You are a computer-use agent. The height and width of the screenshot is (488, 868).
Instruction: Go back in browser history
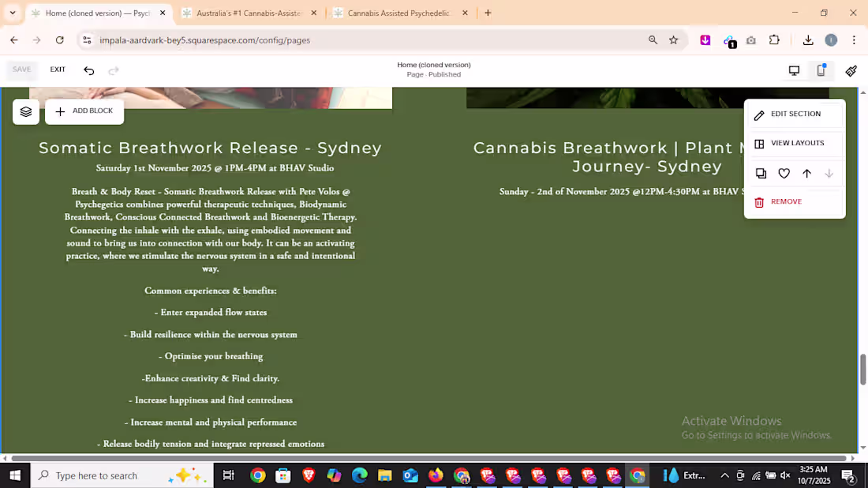14,40
